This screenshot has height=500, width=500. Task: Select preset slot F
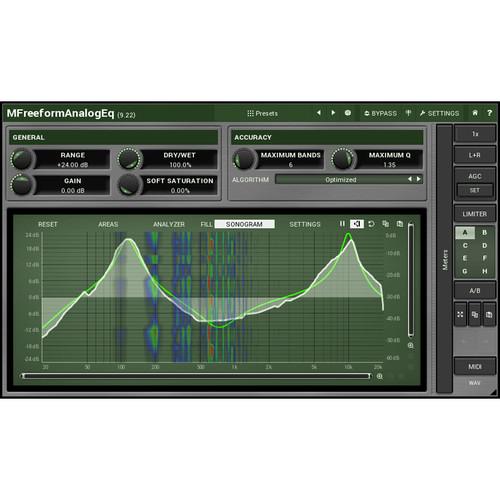coord(485,258)
